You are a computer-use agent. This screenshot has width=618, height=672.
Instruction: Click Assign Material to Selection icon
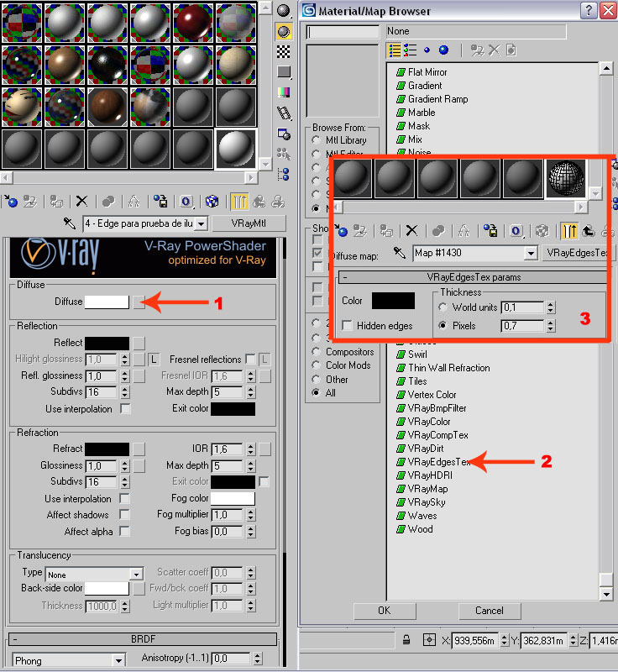[x=56, y=201]
